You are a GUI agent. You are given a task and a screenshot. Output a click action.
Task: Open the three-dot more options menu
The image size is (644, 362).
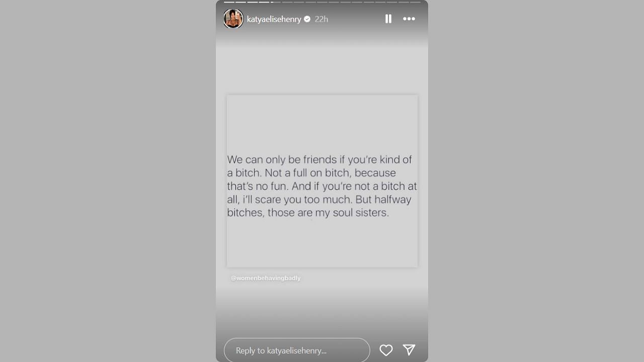coord(409,19)
